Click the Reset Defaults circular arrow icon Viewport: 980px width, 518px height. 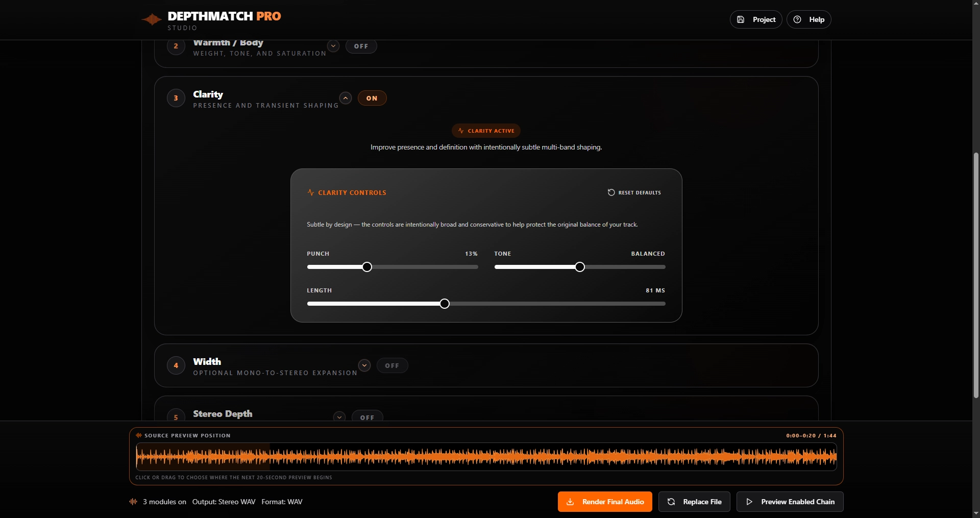(611, 192)
